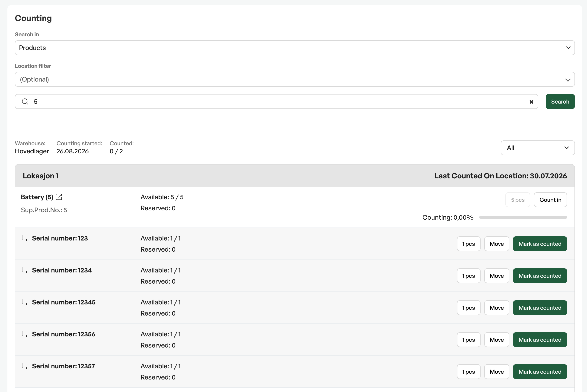Viewport: 587px width, 392px height.
Task: Click the sub-item arrow icon for serial 12356
Action: point(24,334)
